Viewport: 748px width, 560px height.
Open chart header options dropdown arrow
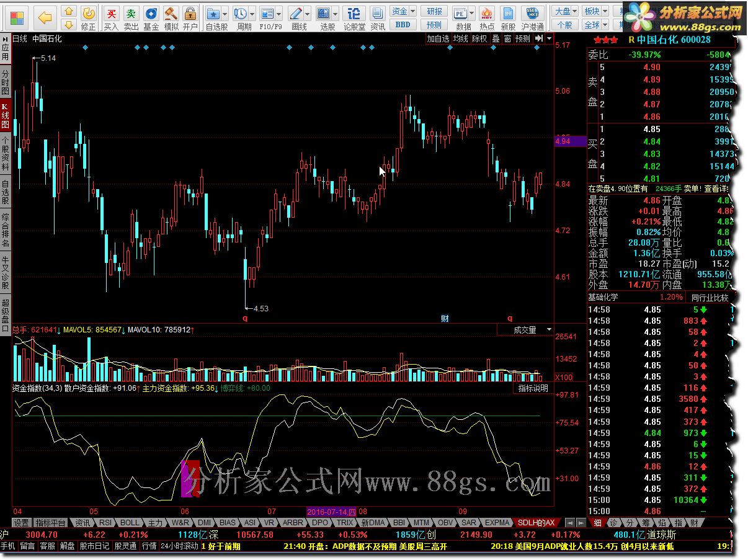click(550, 38)
